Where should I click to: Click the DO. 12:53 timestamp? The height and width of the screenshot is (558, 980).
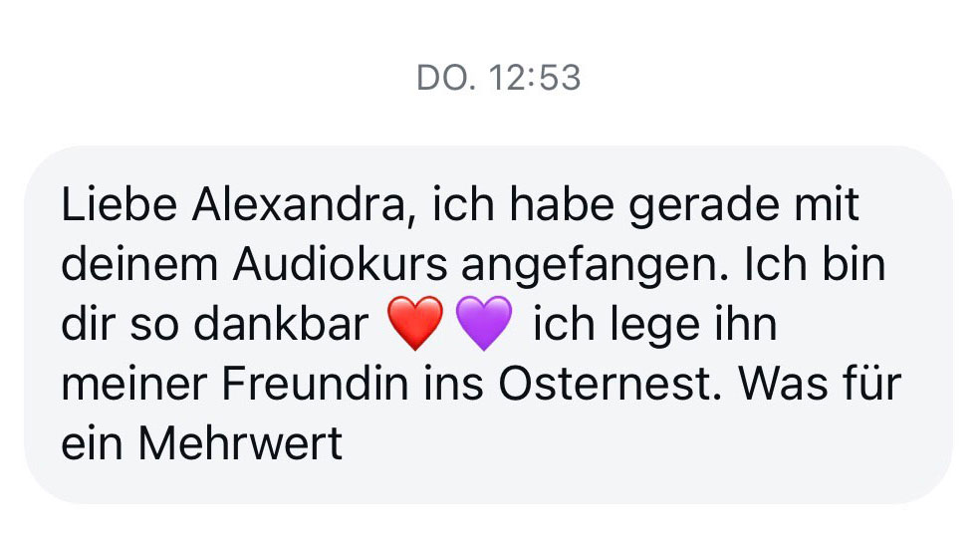pyautogui.click(x=499, y=78)
